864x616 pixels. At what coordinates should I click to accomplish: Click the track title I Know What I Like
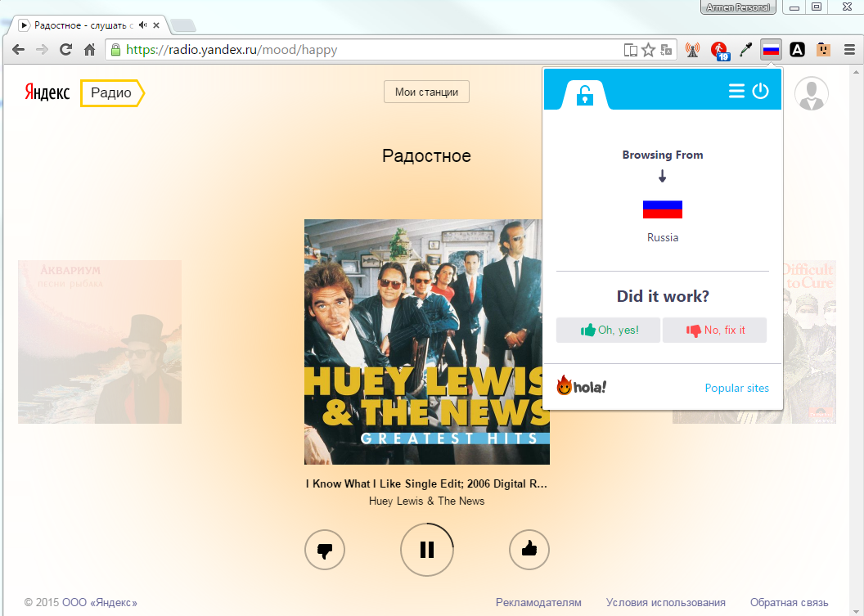point(426,483)
